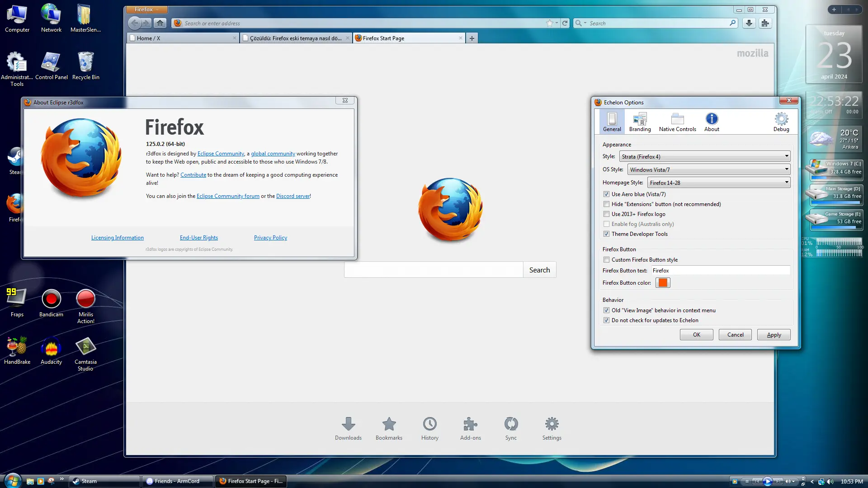This screenshot has height=488, width=868.
Task: Reload the current page
Action: pos(565,23)
